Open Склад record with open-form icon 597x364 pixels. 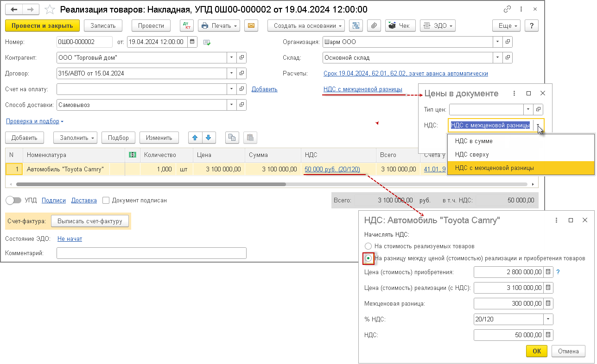click(508, 58)
